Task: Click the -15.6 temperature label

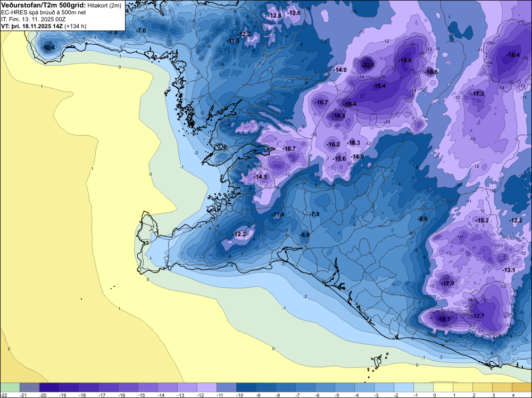Action: pyautogui.click(x=339, y=159)
